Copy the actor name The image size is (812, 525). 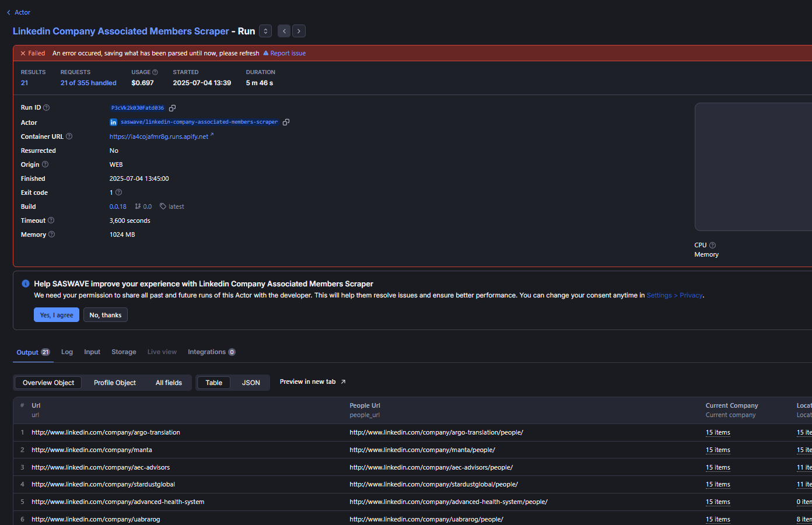286,122
